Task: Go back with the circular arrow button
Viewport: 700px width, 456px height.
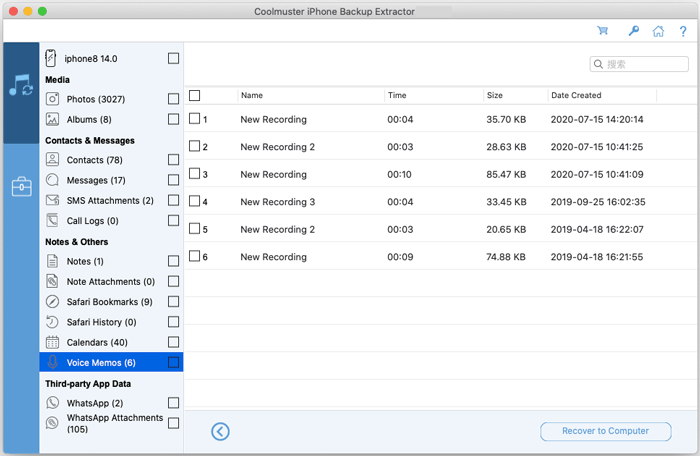Action: pos(220,431)
